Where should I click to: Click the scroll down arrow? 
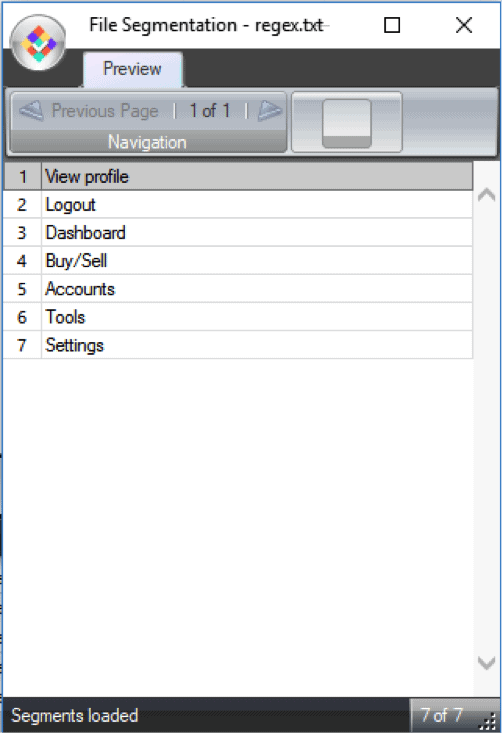click(x=486, y=662)
